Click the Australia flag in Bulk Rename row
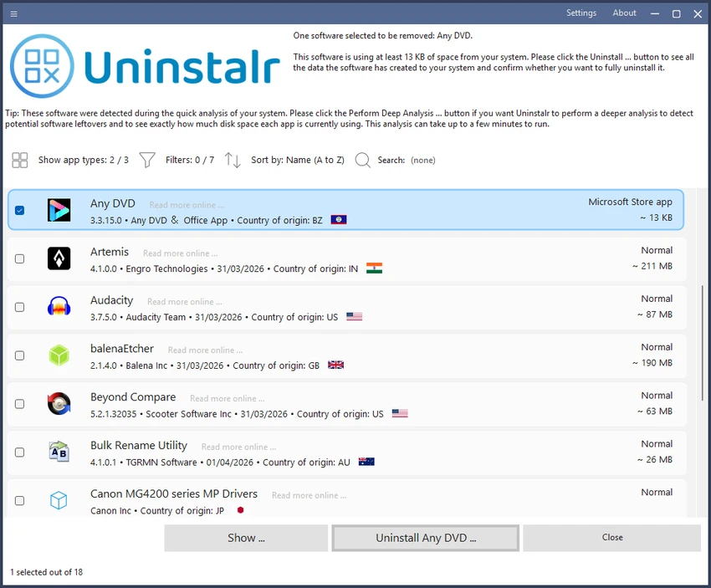The image size is (711, 588). (366, 462)
